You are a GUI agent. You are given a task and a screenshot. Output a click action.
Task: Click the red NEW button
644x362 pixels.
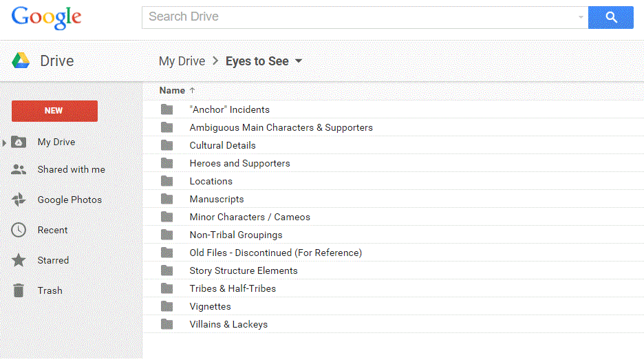coord(54,111)
